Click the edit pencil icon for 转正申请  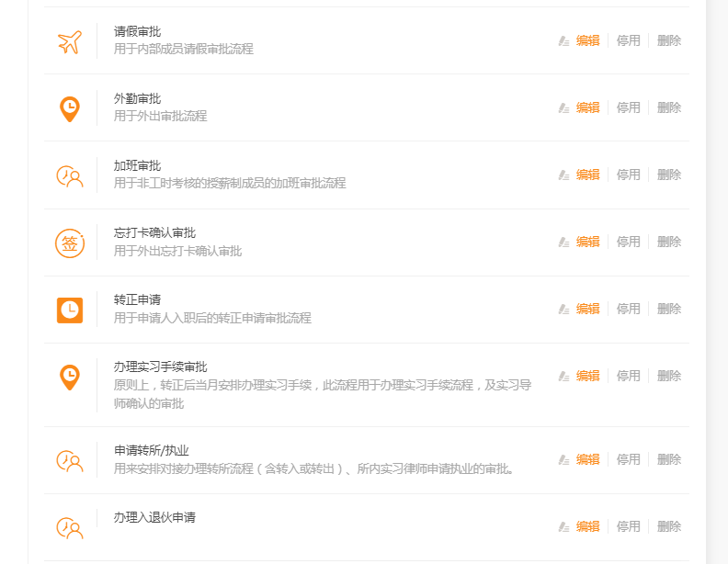point(564,309)
